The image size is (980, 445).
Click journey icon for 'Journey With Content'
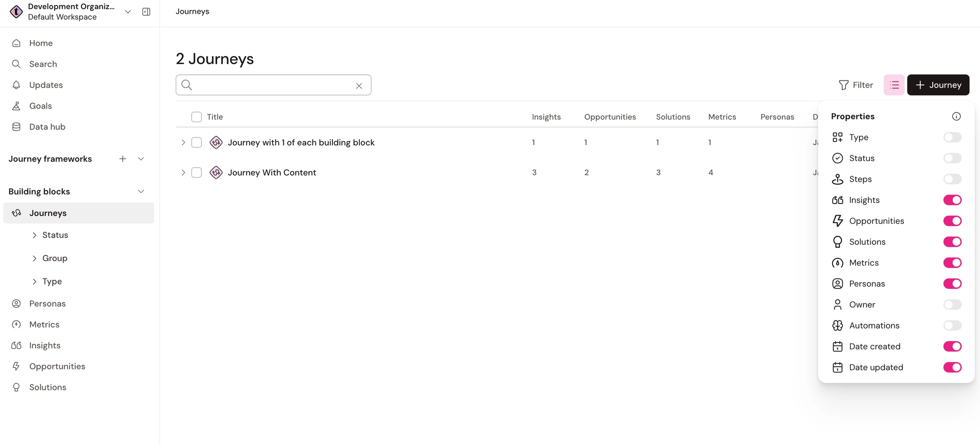216,172
